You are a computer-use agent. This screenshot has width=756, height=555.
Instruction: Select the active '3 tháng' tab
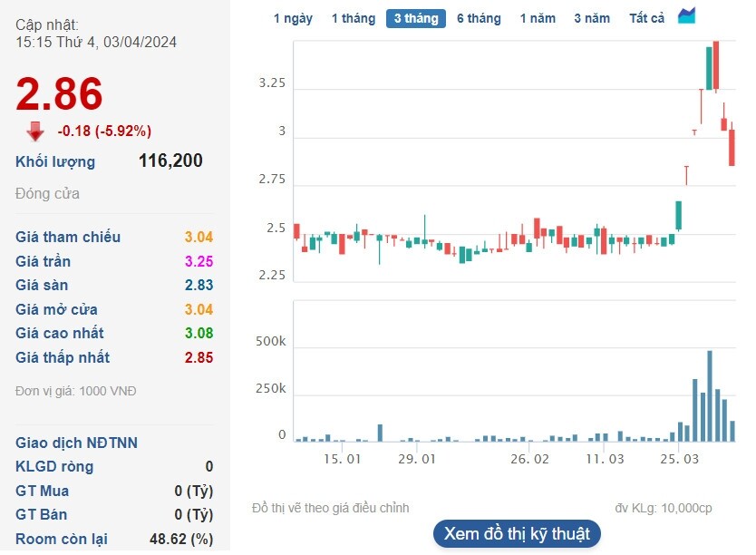[416, 18]
